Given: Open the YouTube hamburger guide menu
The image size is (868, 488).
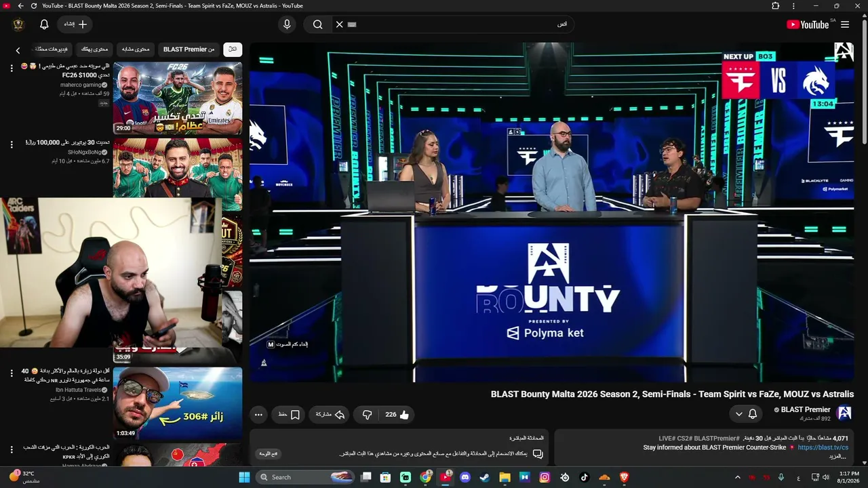Looking at the screenshot, I should coord(845,24).
